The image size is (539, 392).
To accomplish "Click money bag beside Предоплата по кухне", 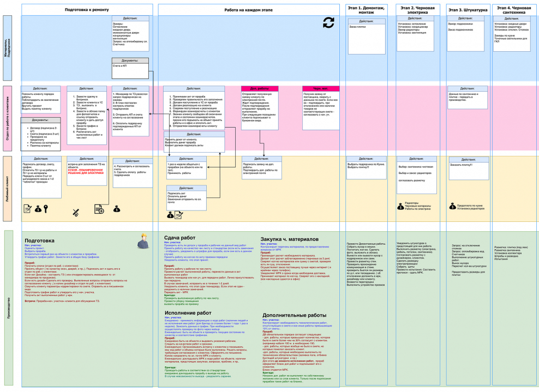I will pos(452,206).
